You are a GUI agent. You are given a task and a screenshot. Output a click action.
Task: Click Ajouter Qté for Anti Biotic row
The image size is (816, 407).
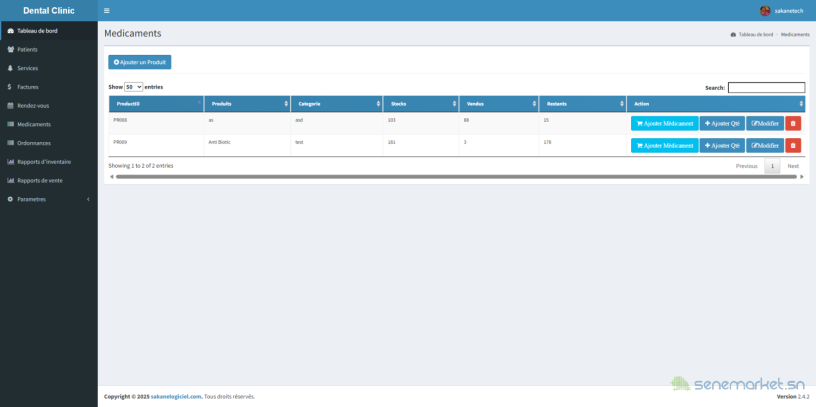722,145
